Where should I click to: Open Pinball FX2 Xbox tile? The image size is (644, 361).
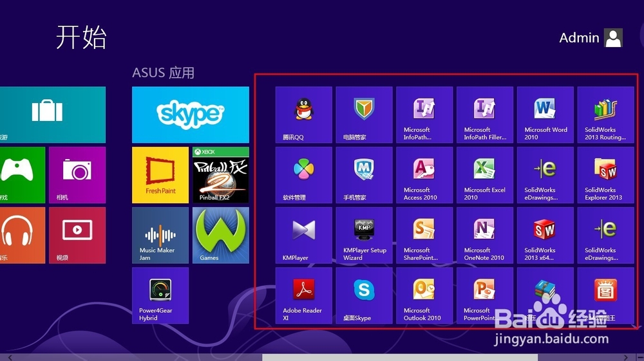coord(220,175)
